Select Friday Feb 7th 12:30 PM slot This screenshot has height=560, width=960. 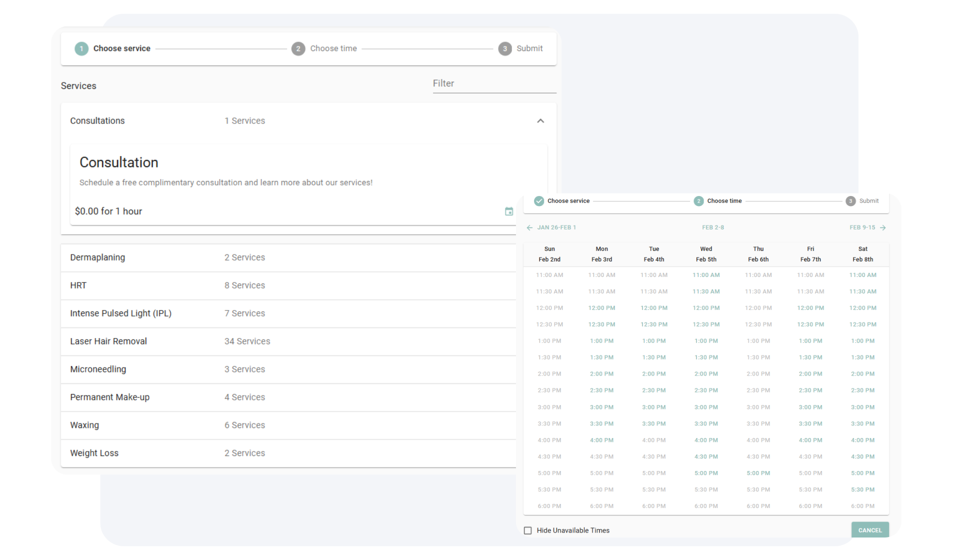click(x=810, y=324)
